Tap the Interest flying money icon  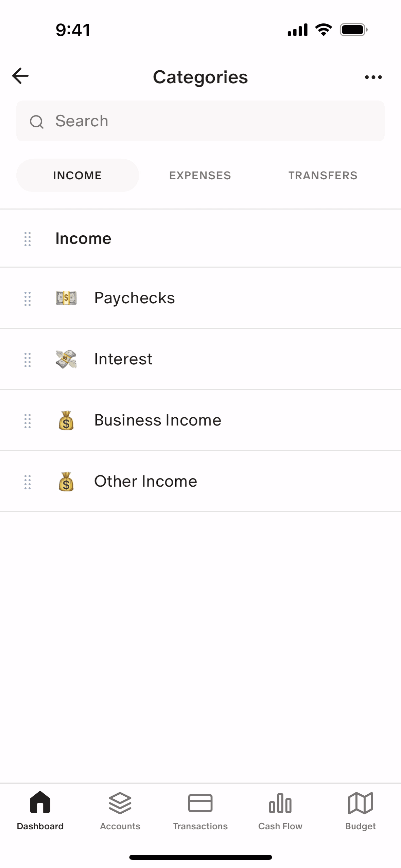(66, 359)
